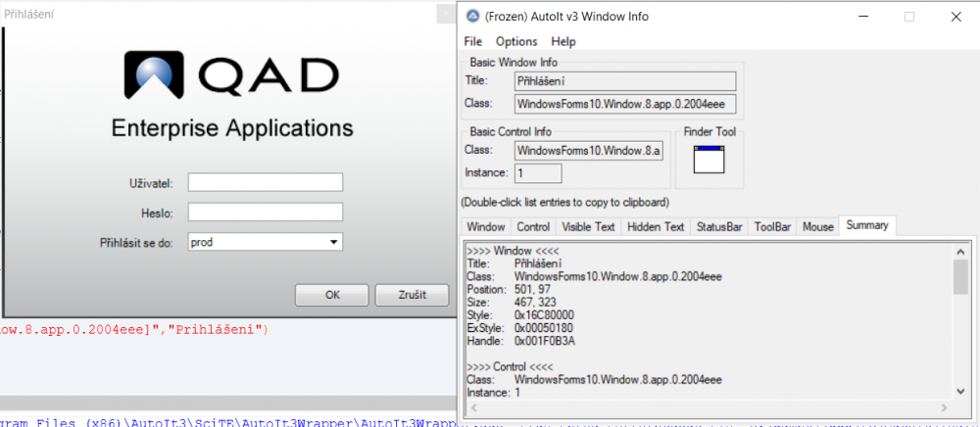Open the Hidden Text tab
Screen dimensions: 980x427
pyautogui.click(x=656, y=226)
